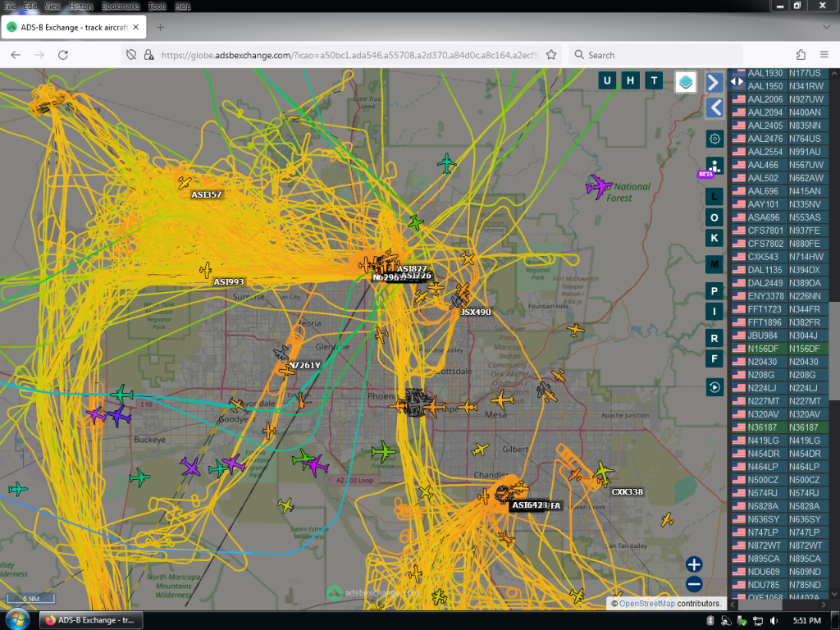Open the replay history button

[714, 387]
